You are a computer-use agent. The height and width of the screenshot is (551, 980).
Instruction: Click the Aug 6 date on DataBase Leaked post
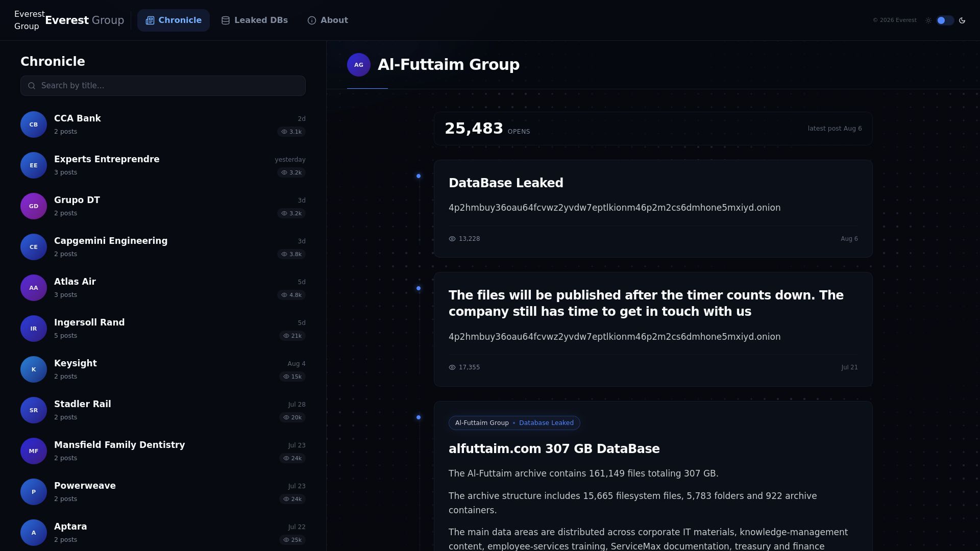click(x=849, y=239)
